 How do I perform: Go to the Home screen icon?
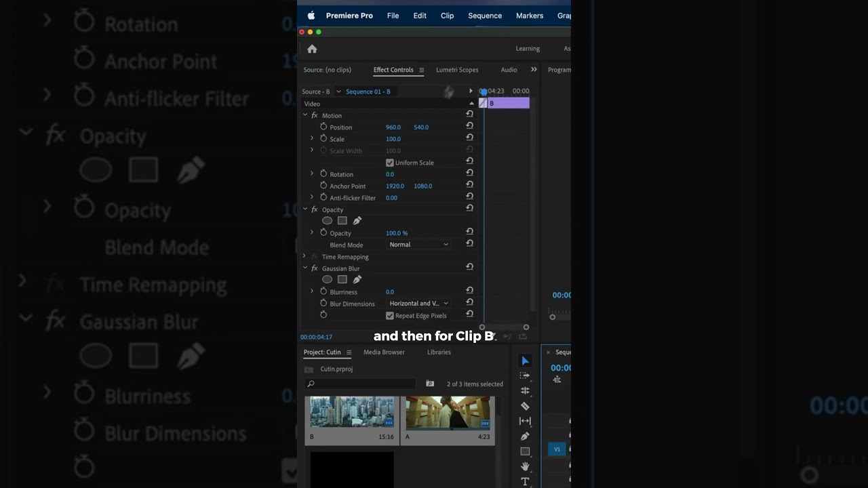tap(312, 49)
